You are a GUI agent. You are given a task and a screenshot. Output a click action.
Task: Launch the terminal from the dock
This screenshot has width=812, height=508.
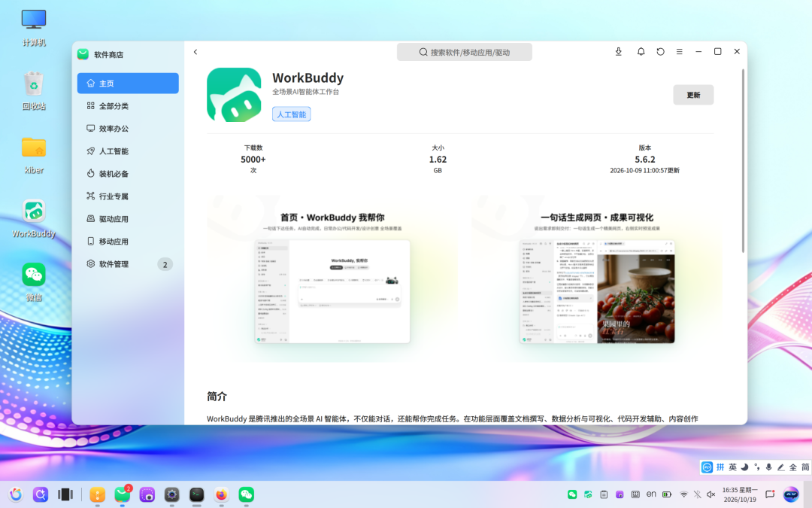(x=197, y=494)
